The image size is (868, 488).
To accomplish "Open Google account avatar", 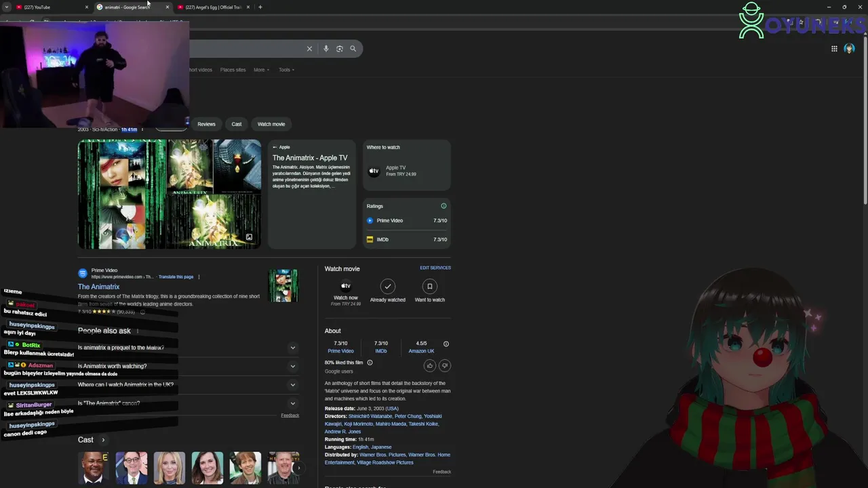I will pos(849,49).
